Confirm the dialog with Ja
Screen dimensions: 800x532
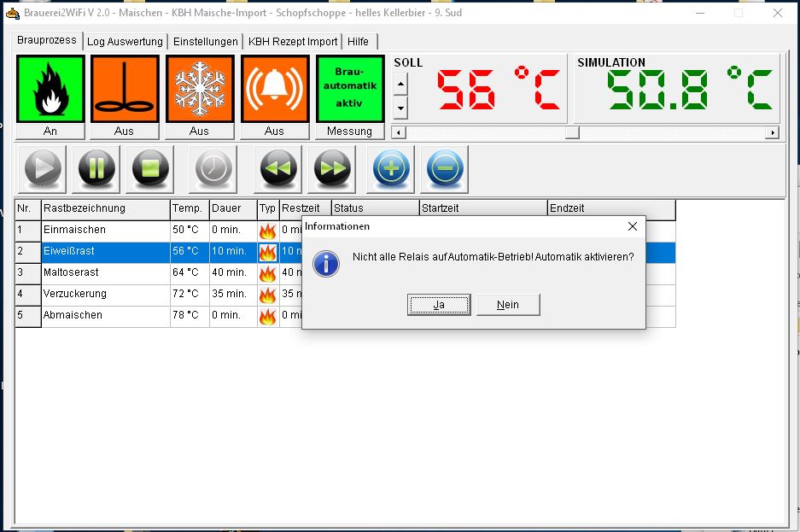pyautogui.click(x=439, y=305)
